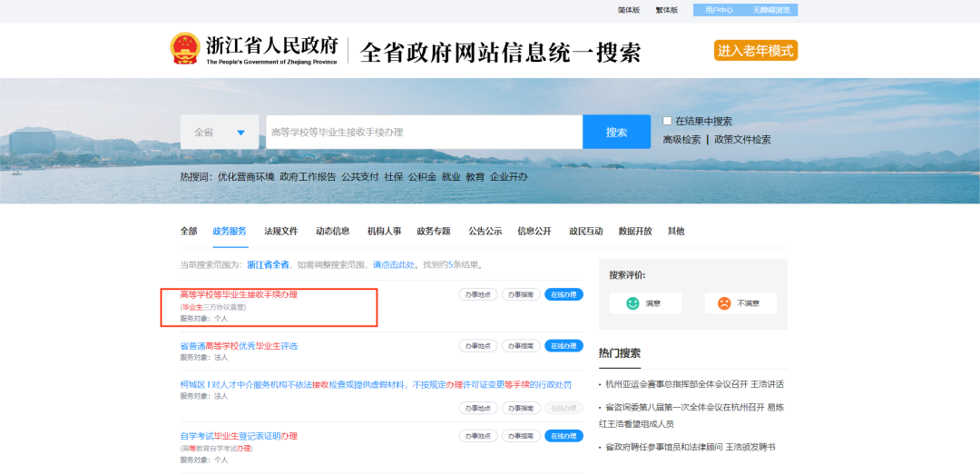This screenshot has width=980, height=475.
Task: Open hot search 省政府聘任参事馆员和法律顾问
Action: pos(691,448)
